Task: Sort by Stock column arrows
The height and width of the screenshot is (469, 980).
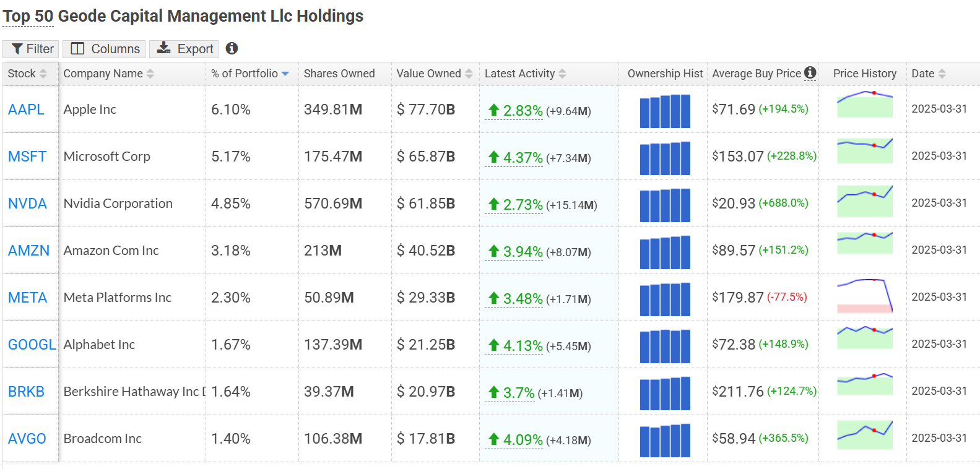Action: (x=43, y=74)
